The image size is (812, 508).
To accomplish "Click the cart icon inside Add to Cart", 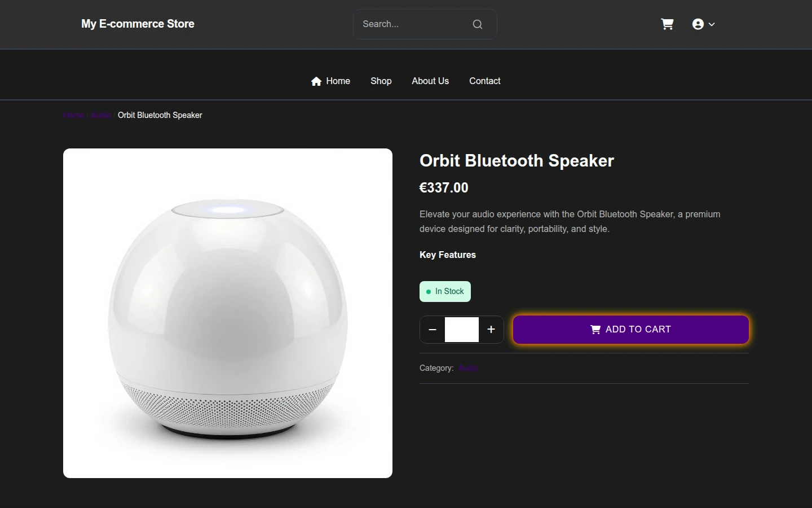I will [x=595, y=330].
